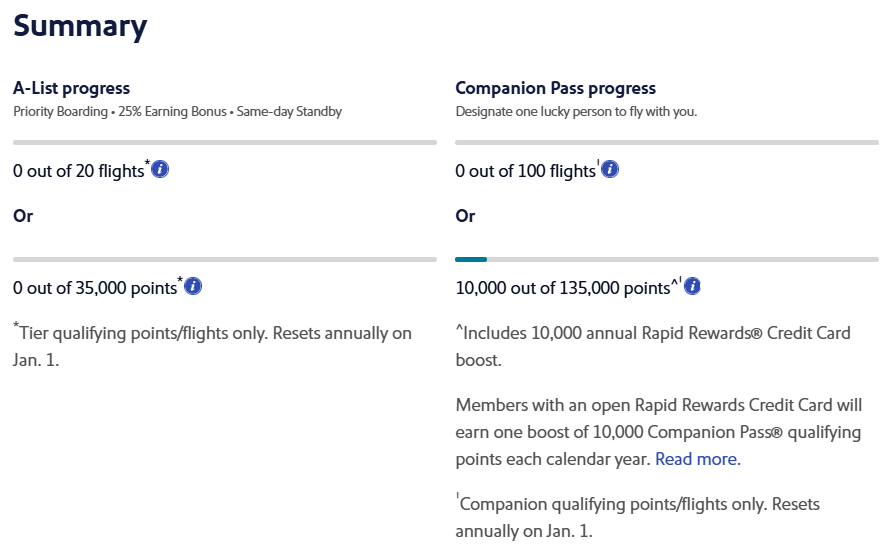883x547 pixels.
Task: Click the Companion Pass flights progress bar
Action: pos(667,143)
